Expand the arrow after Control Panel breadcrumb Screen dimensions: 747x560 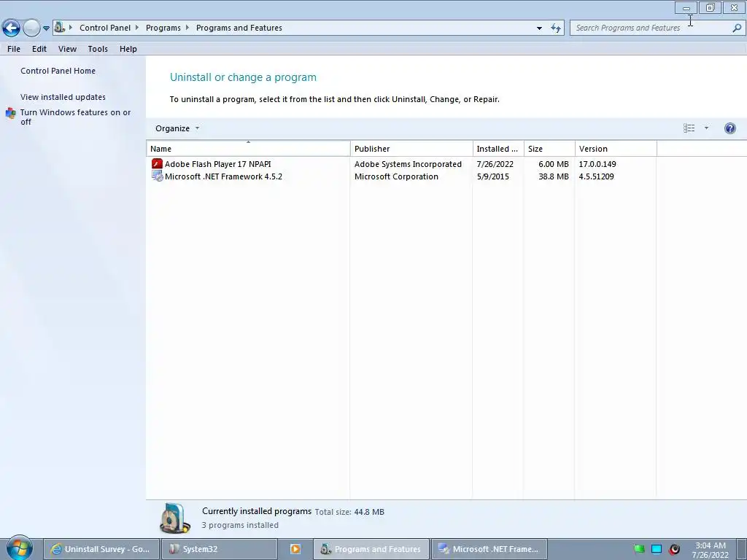pos(137,28)
